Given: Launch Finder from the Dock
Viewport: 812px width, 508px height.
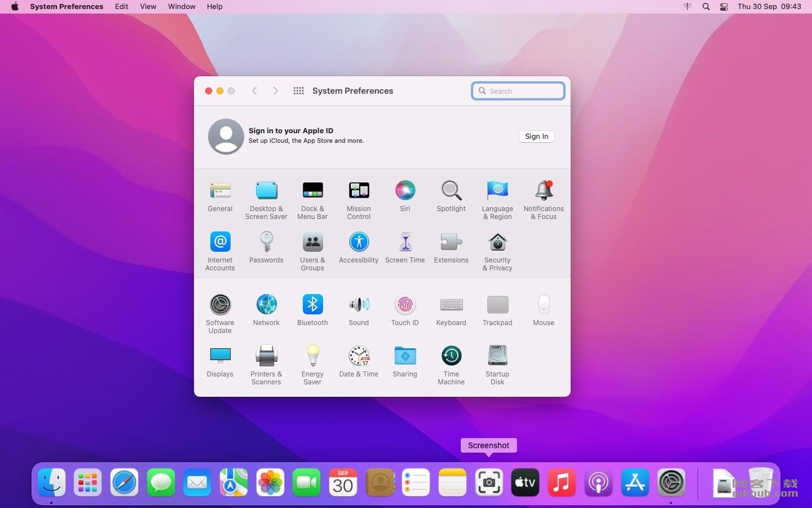Looking at the screenshot, I should pos(51,483).
